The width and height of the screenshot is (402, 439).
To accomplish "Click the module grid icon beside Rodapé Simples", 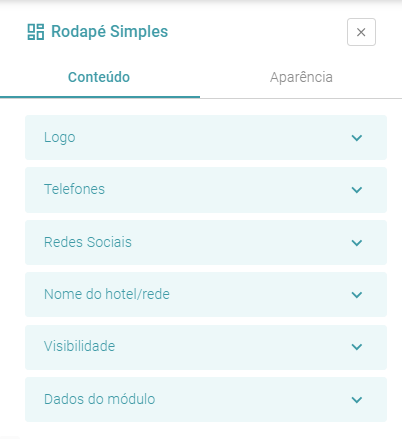I will (x=36, y=32).
